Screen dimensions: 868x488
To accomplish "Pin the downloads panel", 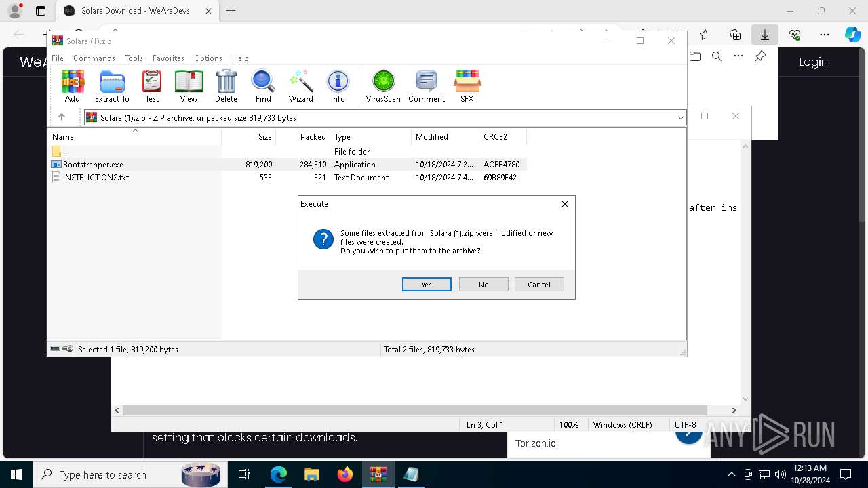I will [x=761, y=56].
